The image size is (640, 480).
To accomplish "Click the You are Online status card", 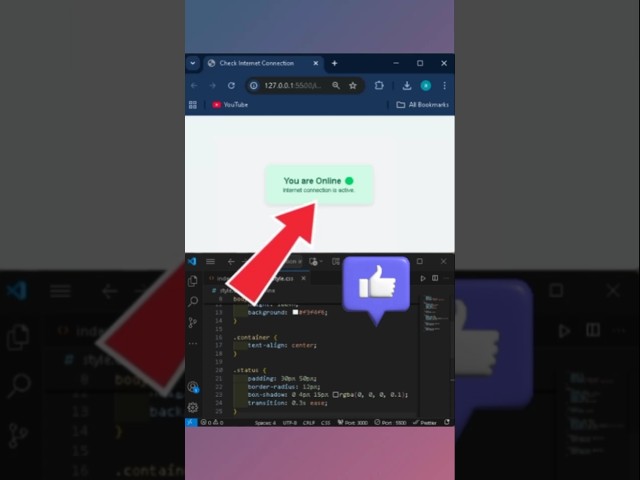I will [319, 184].
